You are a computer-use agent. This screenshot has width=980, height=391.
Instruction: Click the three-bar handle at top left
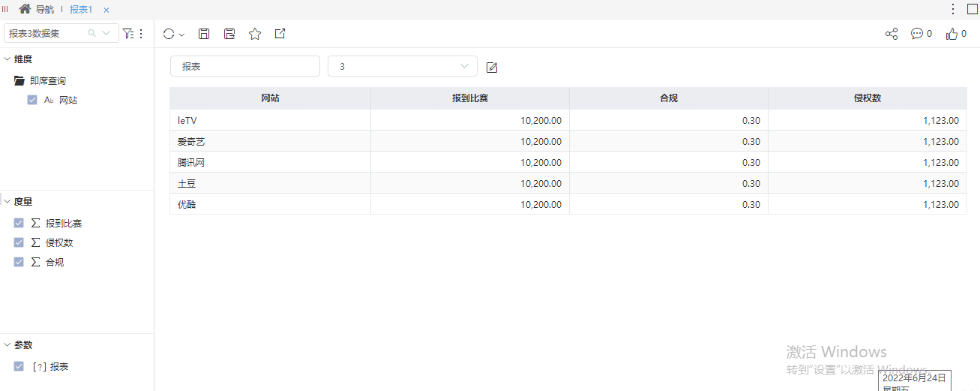(x=6, y=9)
